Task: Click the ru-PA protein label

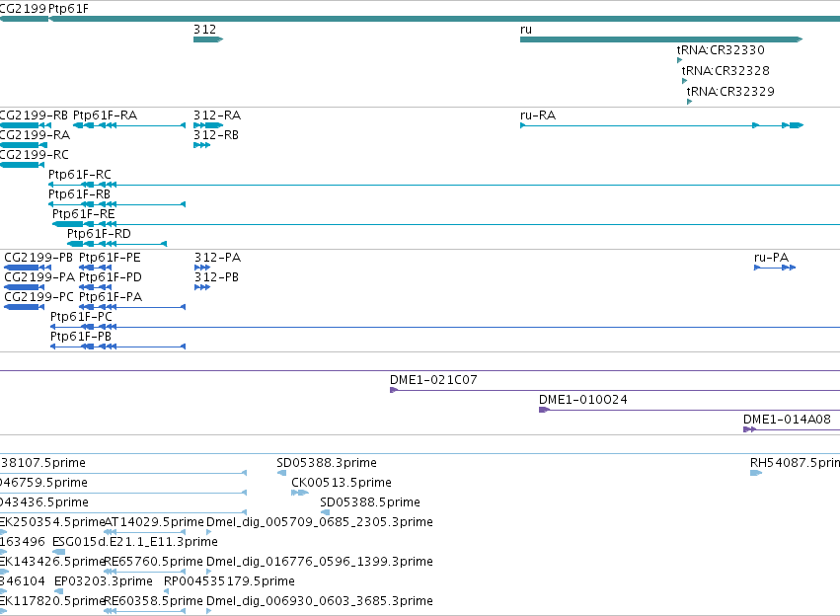Action: pyautogui.click(x=772, y=258)
